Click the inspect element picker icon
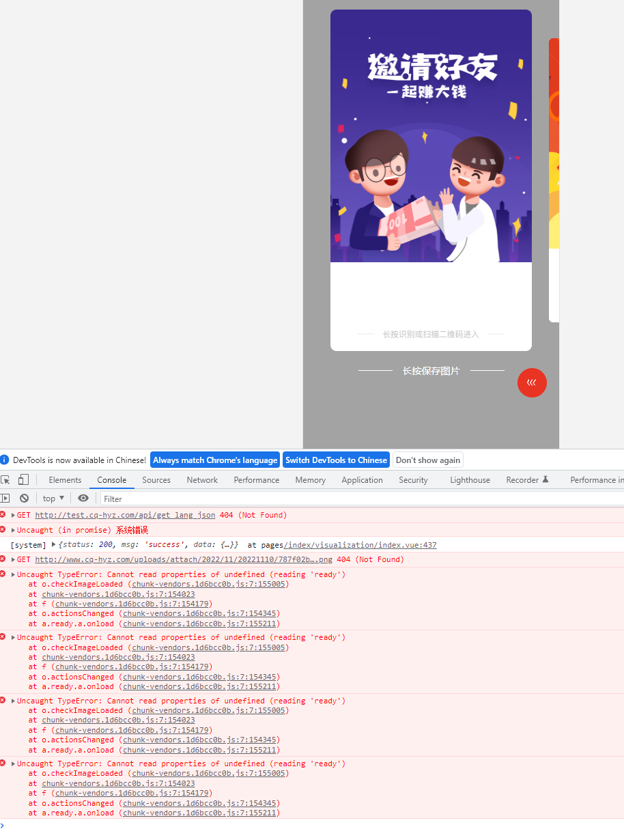624x840 pixels. point(5,479)
